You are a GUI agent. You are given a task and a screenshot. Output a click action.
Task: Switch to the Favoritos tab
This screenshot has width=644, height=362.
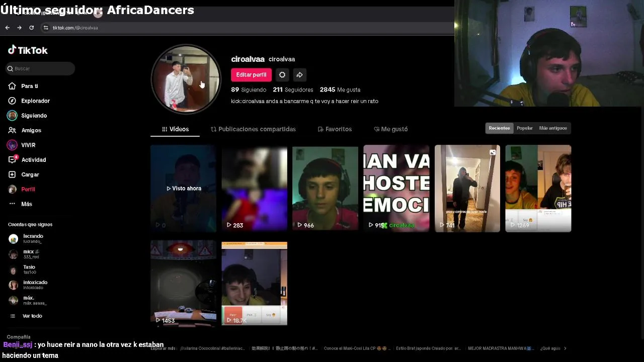click(335, 129)
